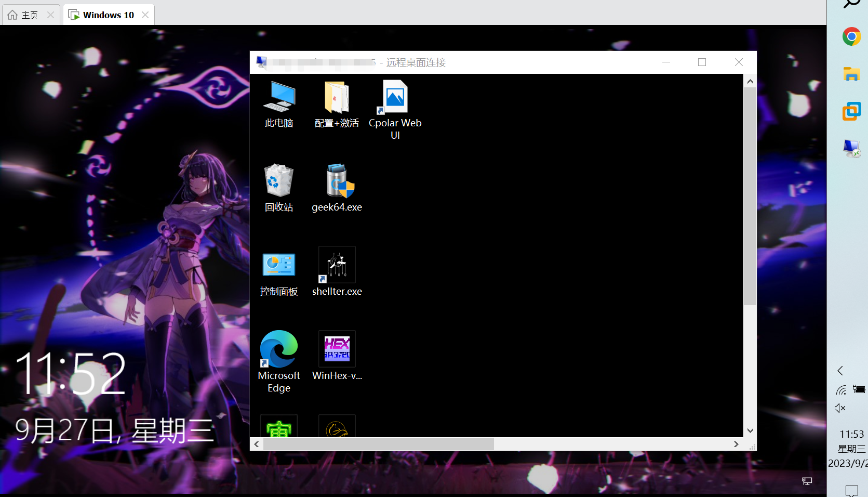The height and width of the screenshot is (497, 868).
Task: Close the 远程桌面连接 window
Action: pyautogui.click(x=739, y=62)
